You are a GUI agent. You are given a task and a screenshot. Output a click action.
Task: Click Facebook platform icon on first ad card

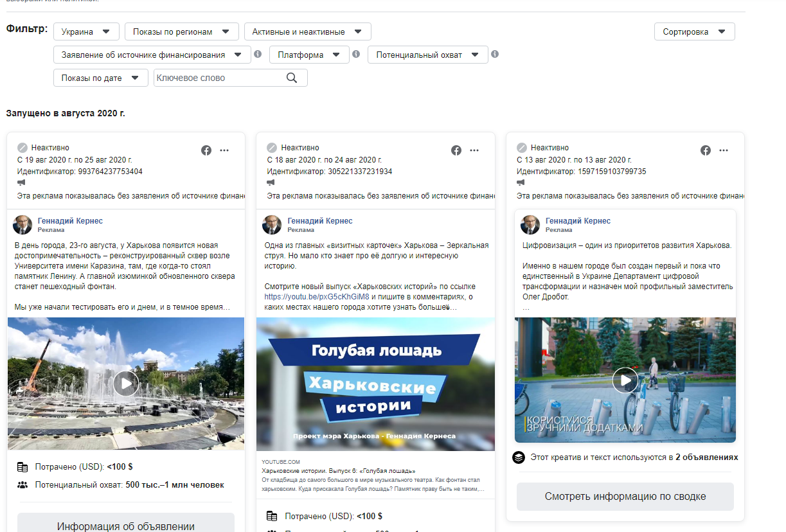[x=206, y=150]
